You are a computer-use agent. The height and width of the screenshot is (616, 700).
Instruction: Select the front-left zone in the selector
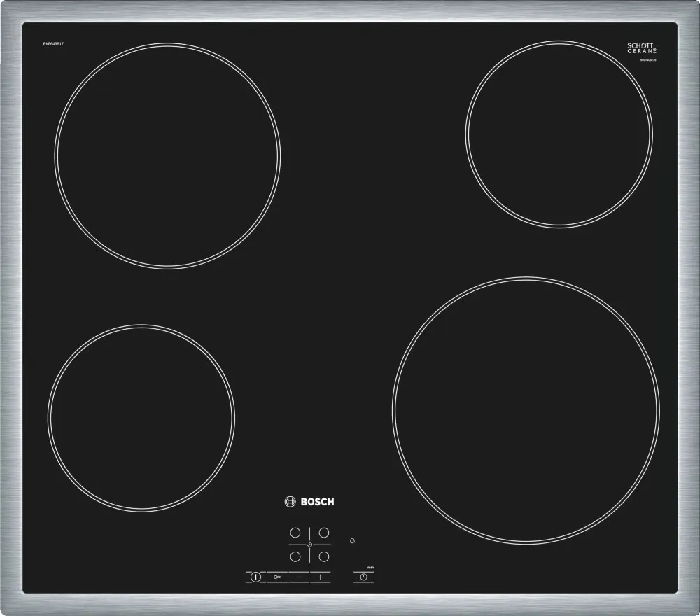click(x=295, y=556)
